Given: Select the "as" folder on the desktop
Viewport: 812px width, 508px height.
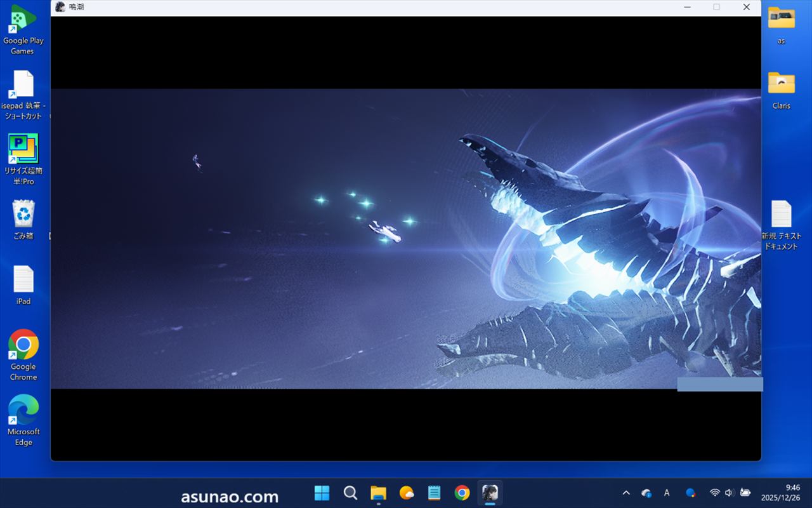Looking at the screenshot, I should pos(781,19).
